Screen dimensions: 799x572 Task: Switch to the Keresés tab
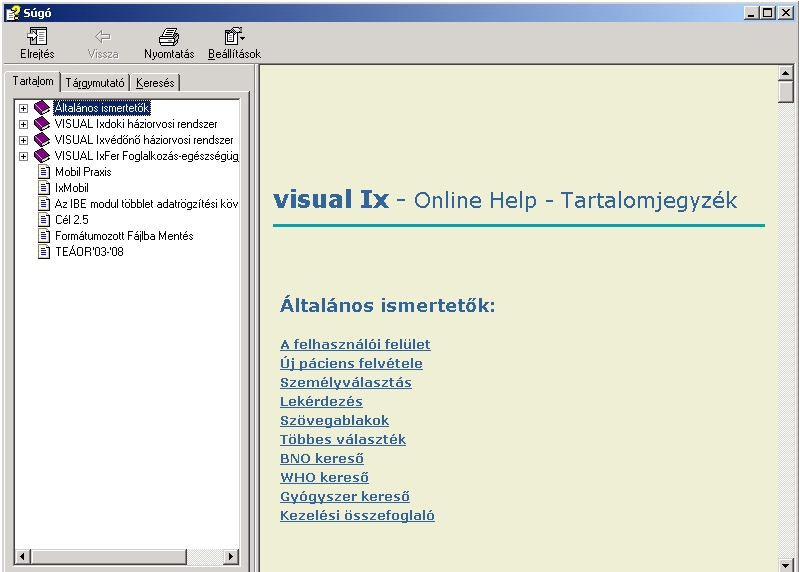coord(154,83)
